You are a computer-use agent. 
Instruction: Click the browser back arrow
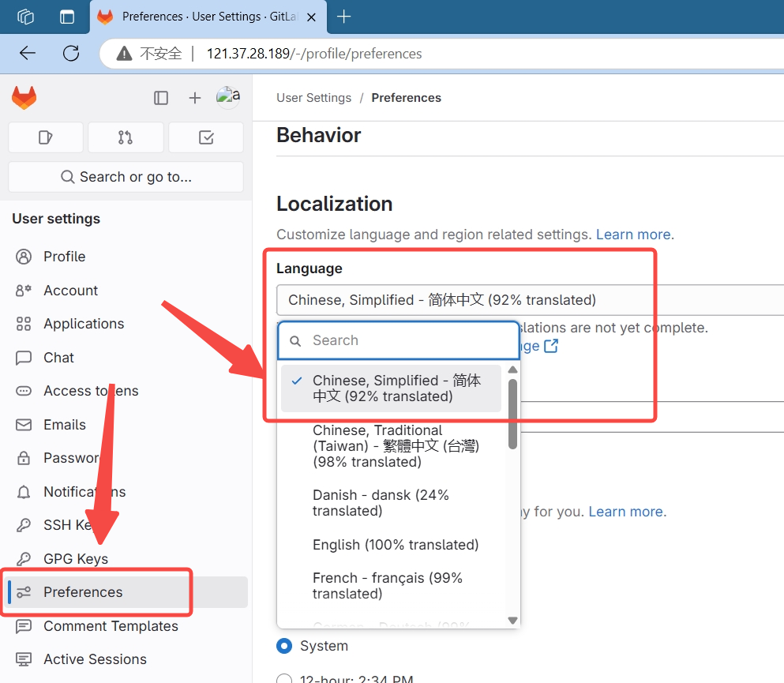pyautogui.click(x=28, y=53)
